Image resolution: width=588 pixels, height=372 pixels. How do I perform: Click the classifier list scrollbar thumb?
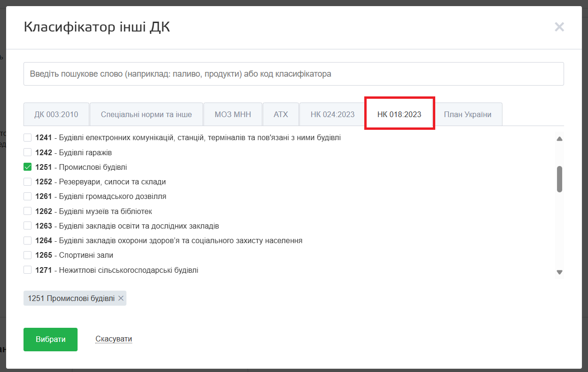(559, 179)
